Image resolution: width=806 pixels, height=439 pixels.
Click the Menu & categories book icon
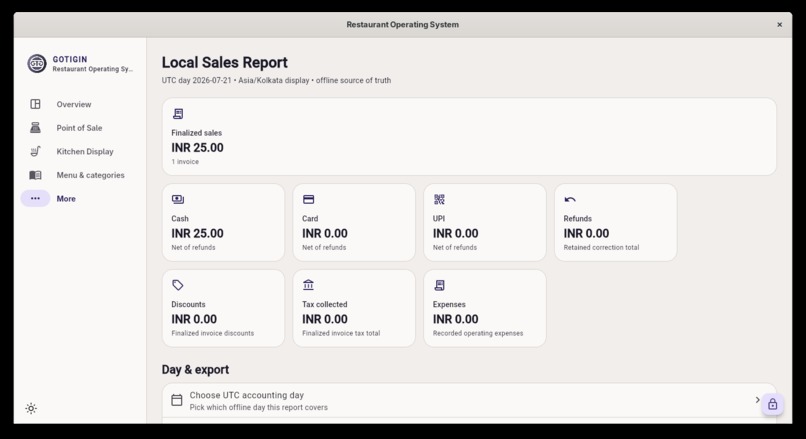point(35,175)
